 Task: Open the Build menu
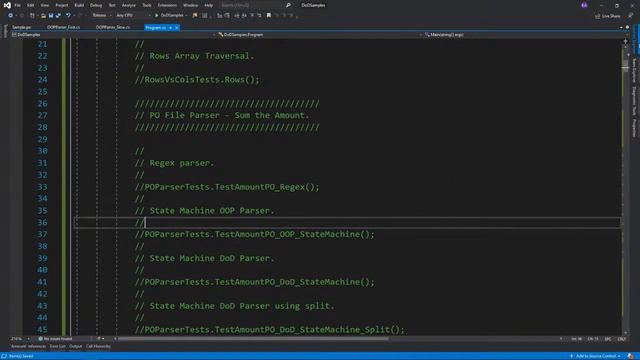[79, 5]
